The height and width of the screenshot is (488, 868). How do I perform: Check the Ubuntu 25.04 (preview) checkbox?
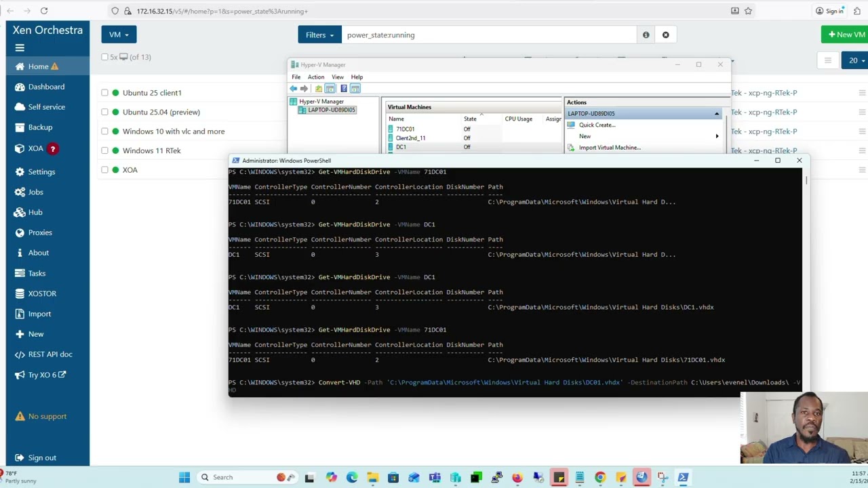click(104, 112)
